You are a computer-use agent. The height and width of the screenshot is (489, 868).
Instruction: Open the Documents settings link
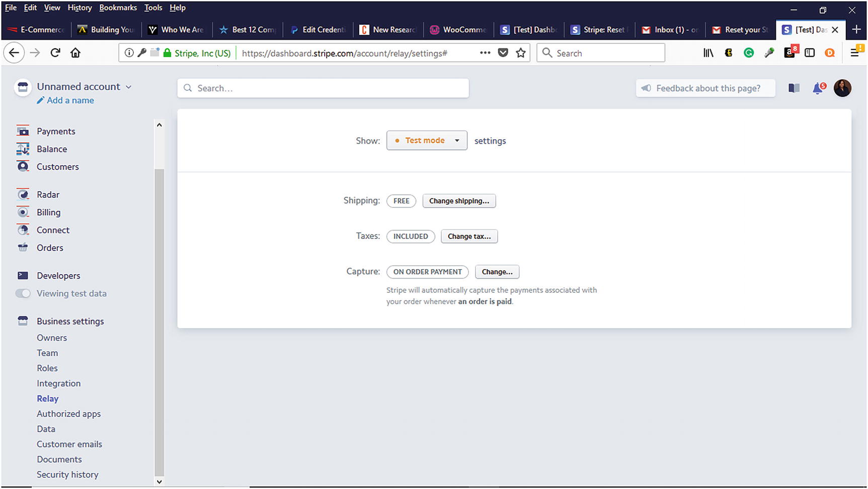pyautogui.click(x=59, y=459)
